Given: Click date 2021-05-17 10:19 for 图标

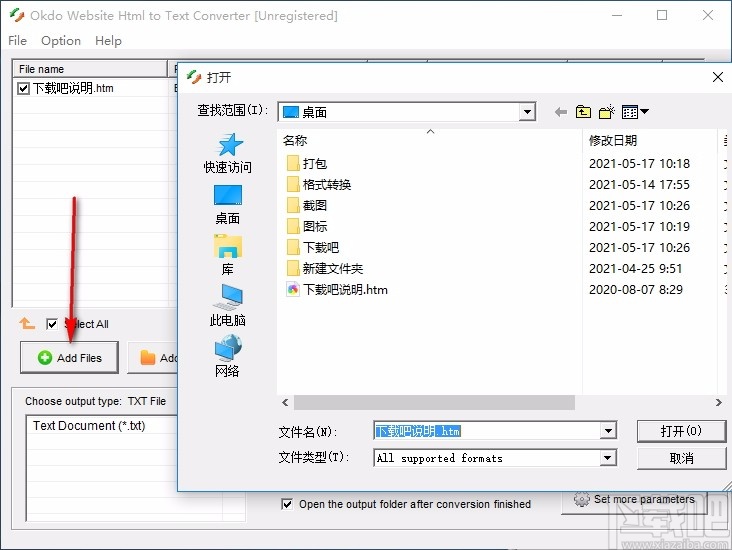Looking at the screenshot, I should [639, 226].
